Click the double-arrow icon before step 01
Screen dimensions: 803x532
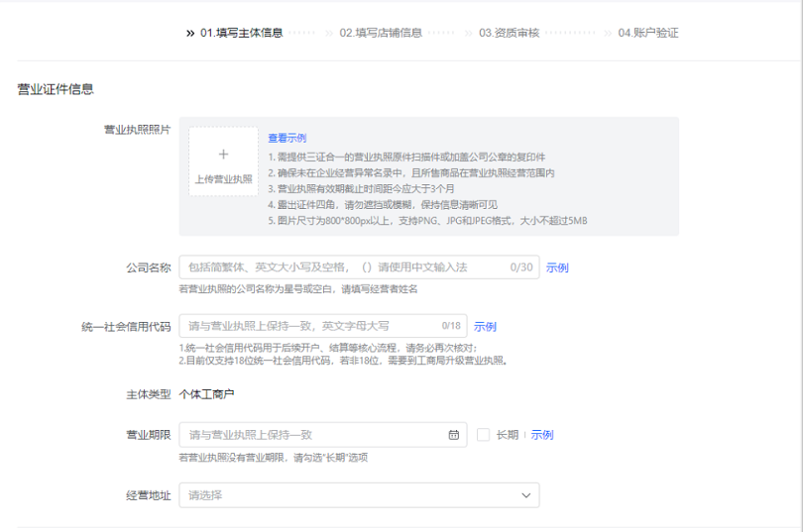tap(189, 33)
